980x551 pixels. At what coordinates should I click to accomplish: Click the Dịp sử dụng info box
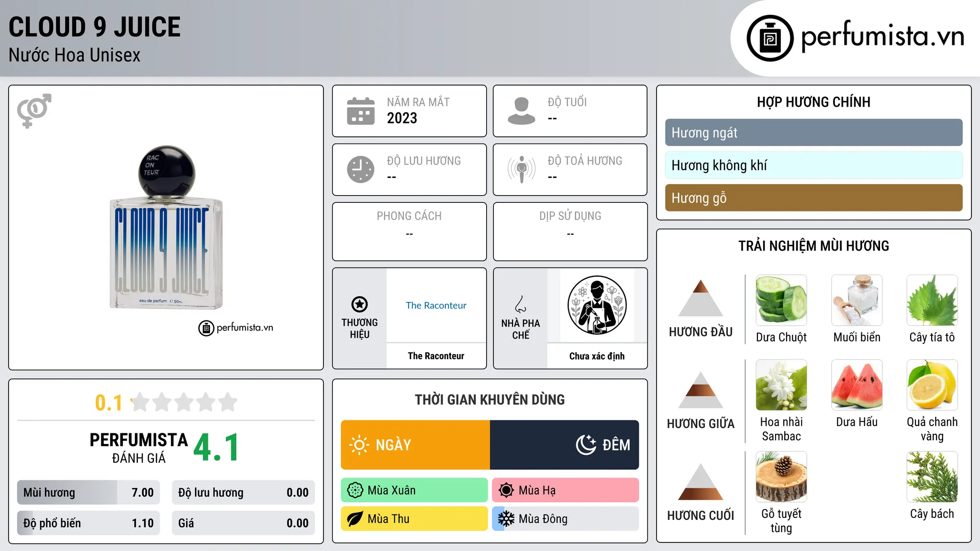[x=570, y=231]
